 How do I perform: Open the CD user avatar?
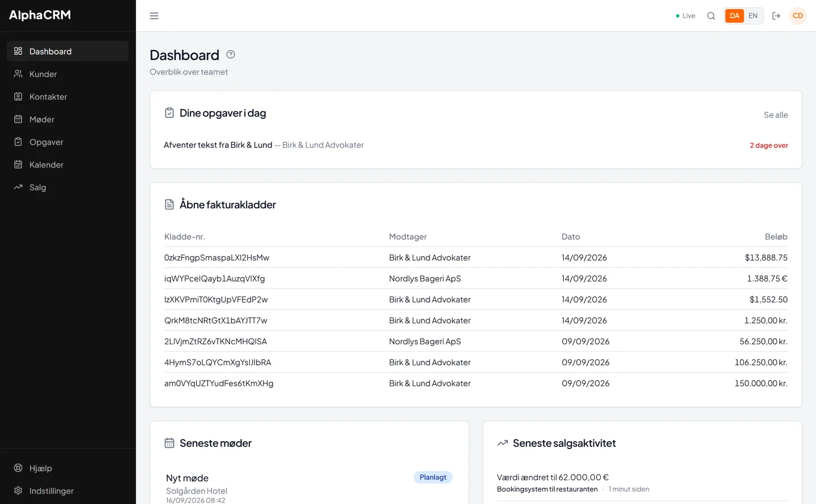(798, 16)
